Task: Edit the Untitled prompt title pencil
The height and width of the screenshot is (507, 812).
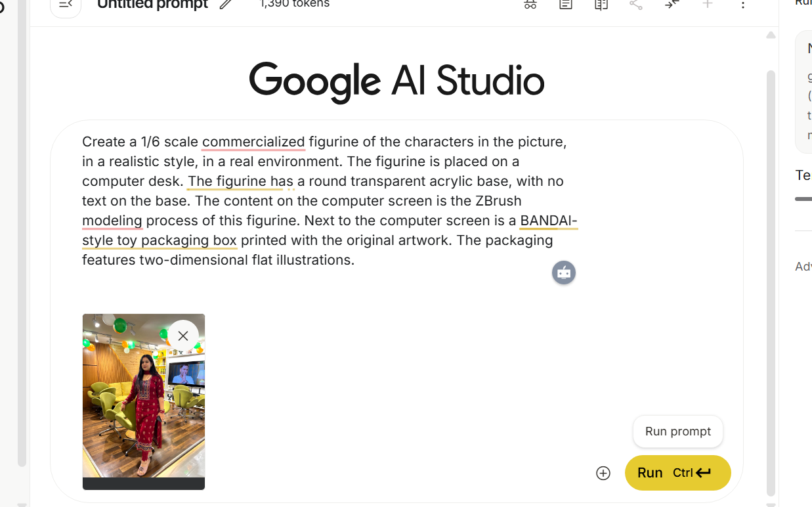Action: (226, 5)
